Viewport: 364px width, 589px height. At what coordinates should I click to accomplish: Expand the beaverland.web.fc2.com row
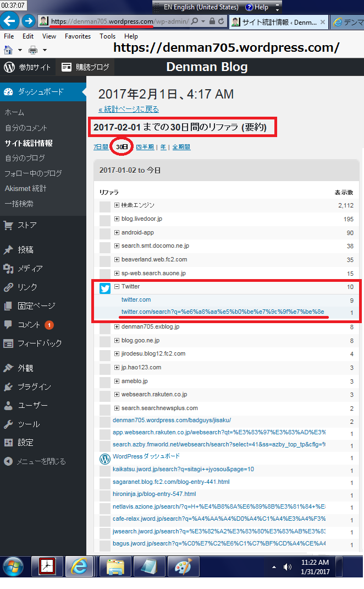(x=117, y=260)
